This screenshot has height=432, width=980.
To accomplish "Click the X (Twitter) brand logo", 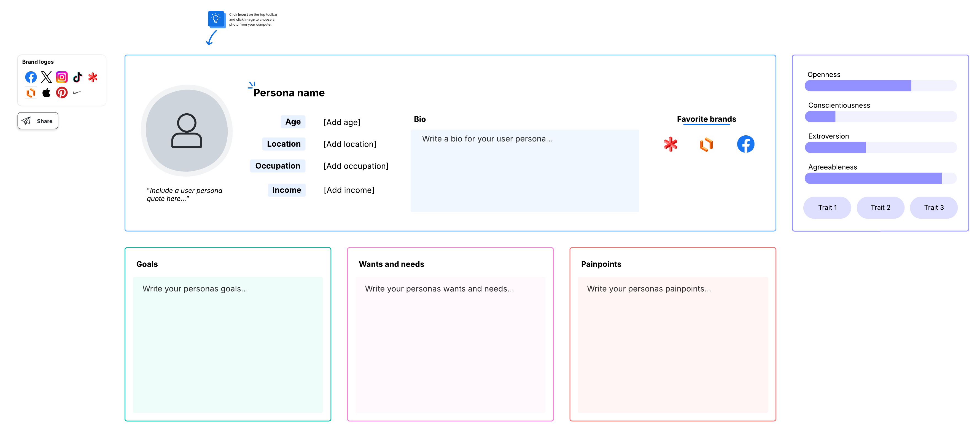I will point(46,77).
